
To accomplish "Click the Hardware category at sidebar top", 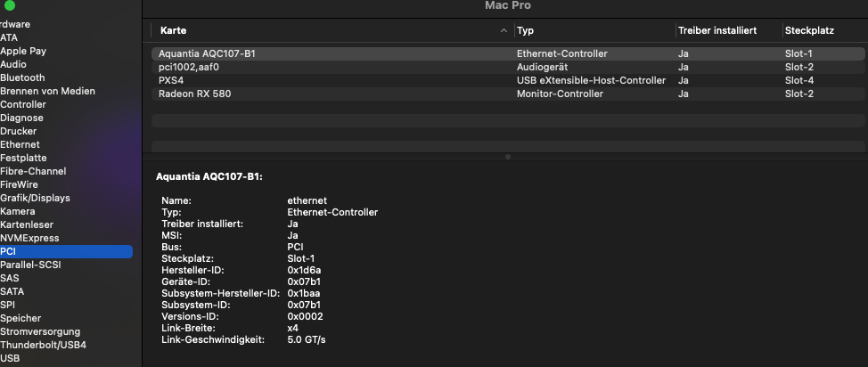I will point(15,24).
